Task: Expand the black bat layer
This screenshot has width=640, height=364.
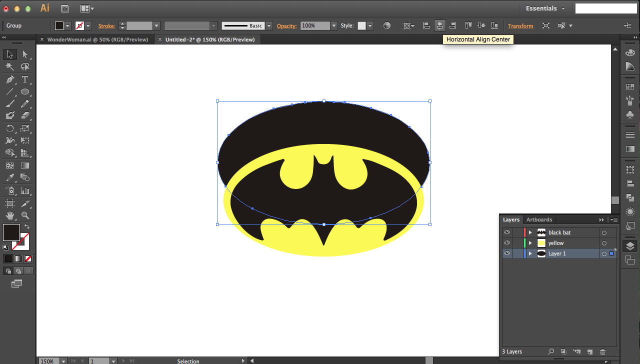Action: click(x=530, y=232)
